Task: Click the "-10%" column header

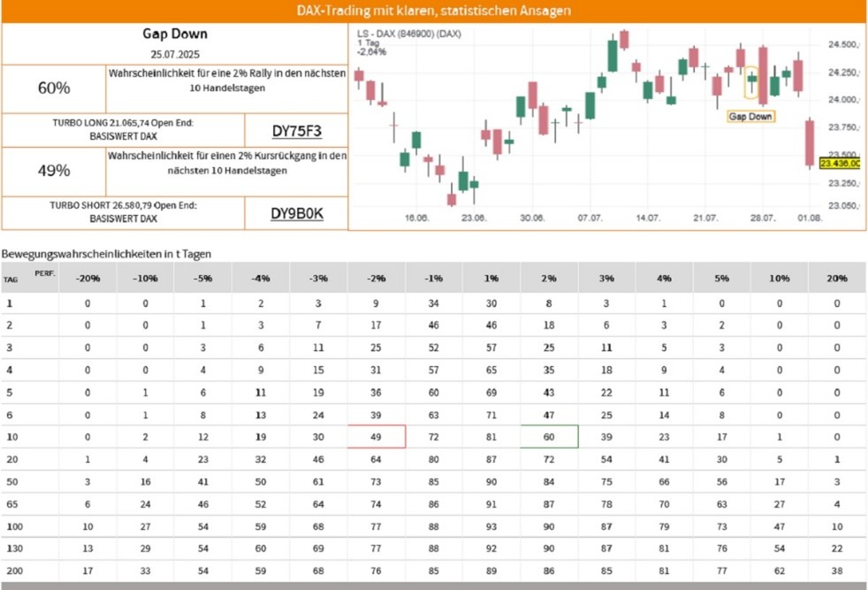Action: pyautogui.click(x=145, y=278)
